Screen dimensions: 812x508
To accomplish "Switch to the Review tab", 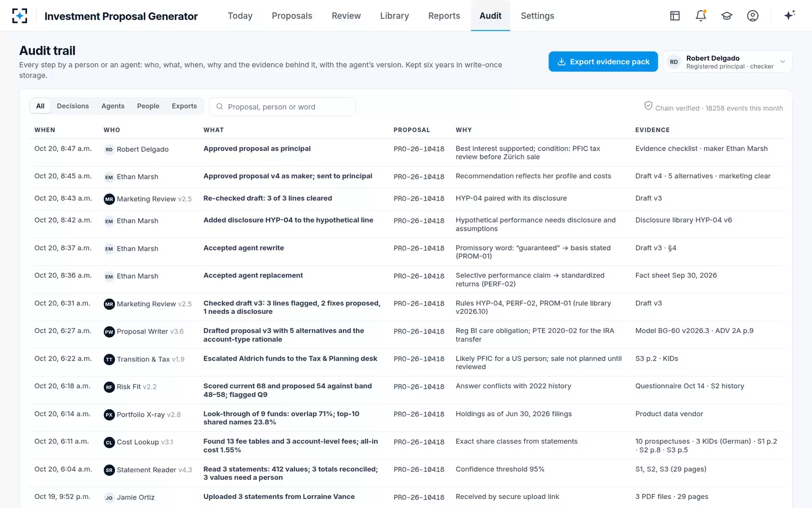I will [346, 16].
